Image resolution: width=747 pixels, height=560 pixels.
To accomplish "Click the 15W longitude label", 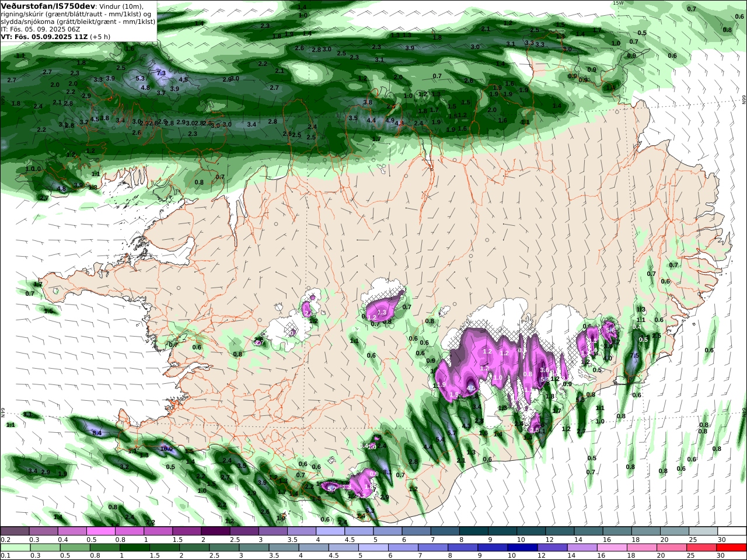I will tap(618, 3).
